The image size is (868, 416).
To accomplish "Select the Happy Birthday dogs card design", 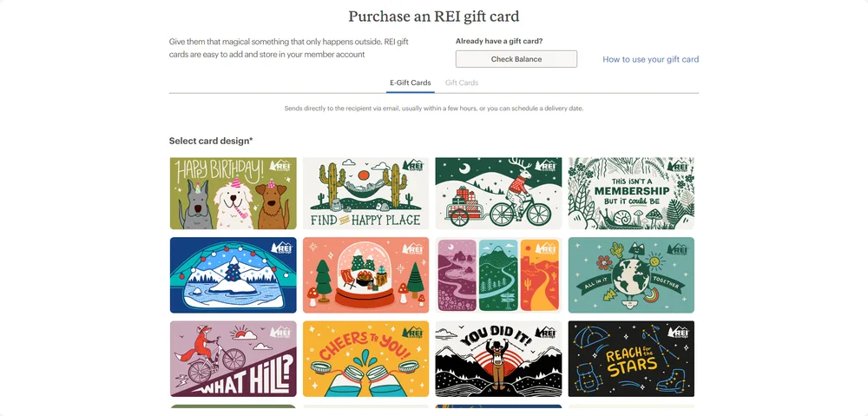I will click(x=233, y=194).
